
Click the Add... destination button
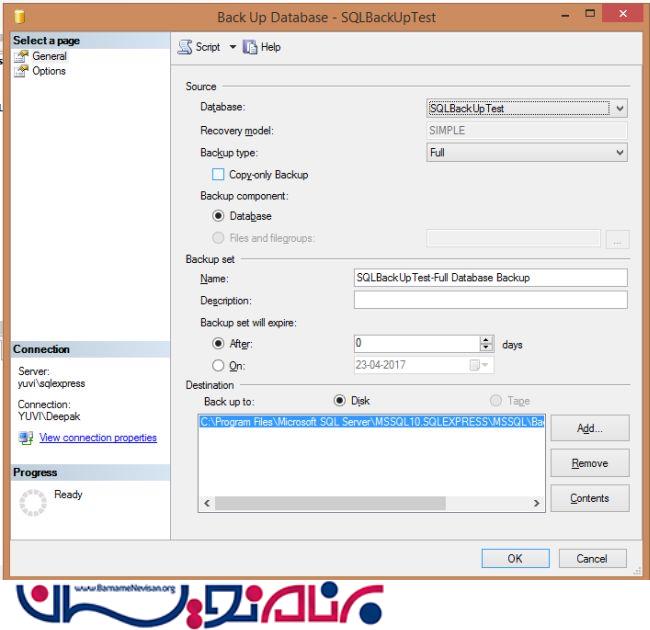[x=589, y=428]
